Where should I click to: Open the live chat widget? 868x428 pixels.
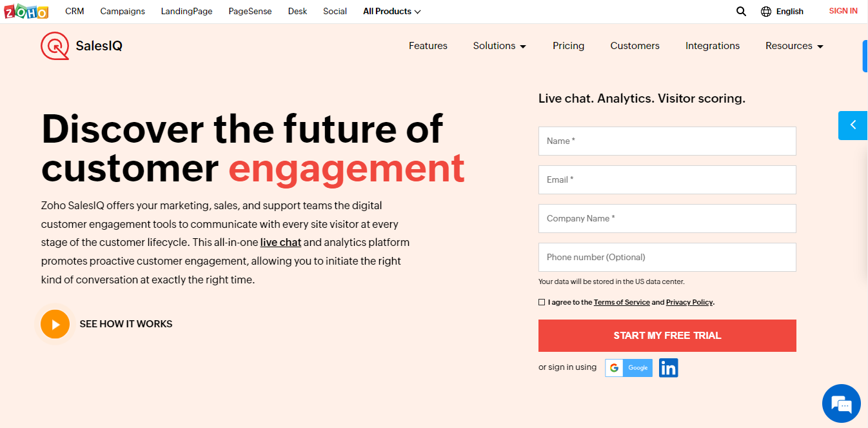(841, 403)
